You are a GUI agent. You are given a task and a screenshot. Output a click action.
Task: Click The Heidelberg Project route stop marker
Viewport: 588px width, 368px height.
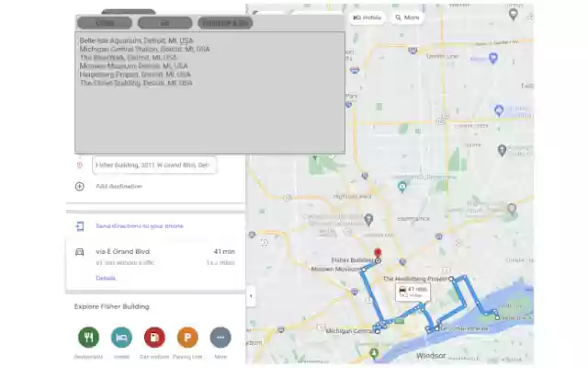click(x=451, y=279)
